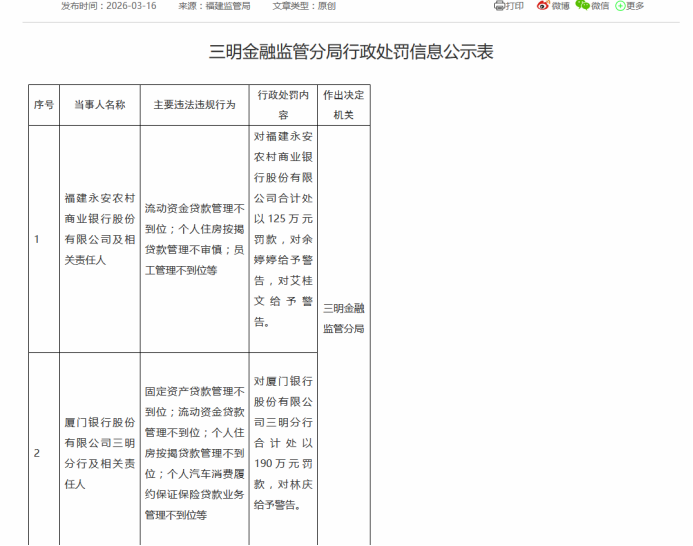Screen dimensions: 693x546
Task: Click the 微信 share label
Action: click(x=600, y=6)
